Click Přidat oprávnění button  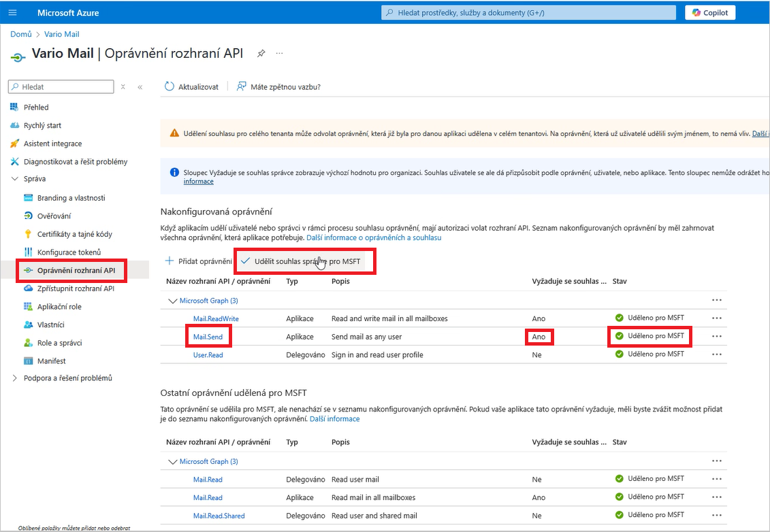coord(198,261)
